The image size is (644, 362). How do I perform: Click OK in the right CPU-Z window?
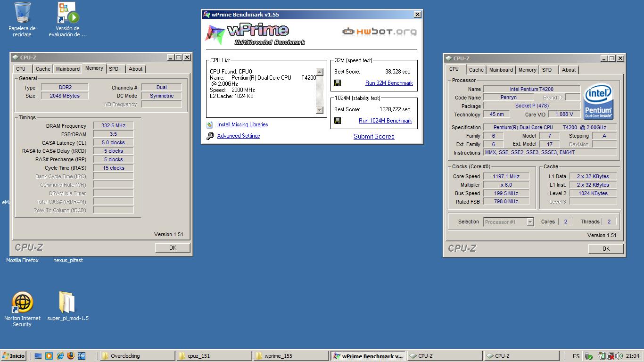pos(606,249)
